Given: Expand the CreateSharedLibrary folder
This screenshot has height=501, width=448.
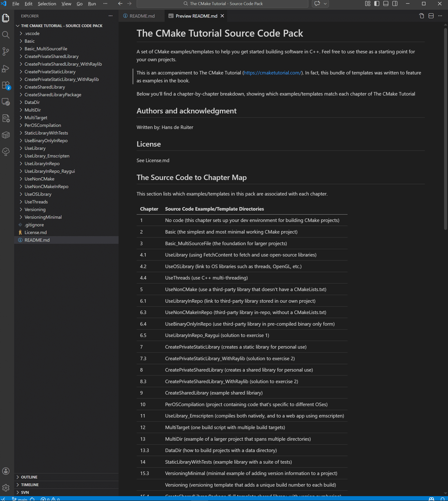Looking at the screenshot, I should click(x=45, y=87).
